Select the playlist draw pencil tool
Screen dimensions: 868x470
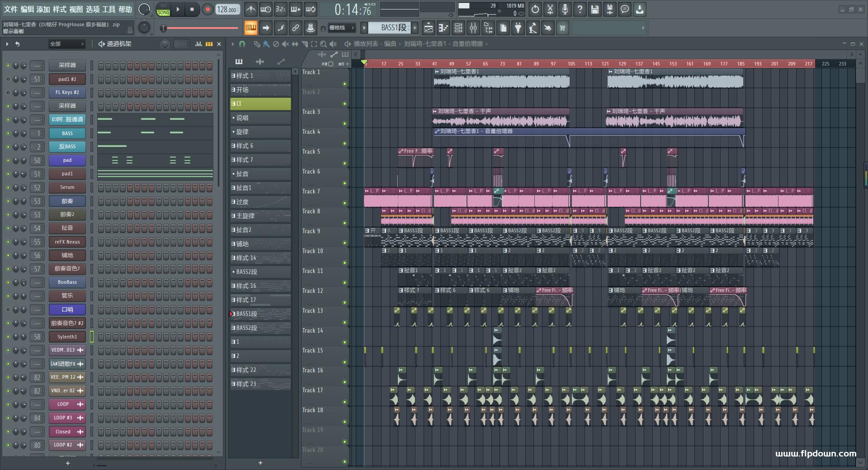point(256,44)
